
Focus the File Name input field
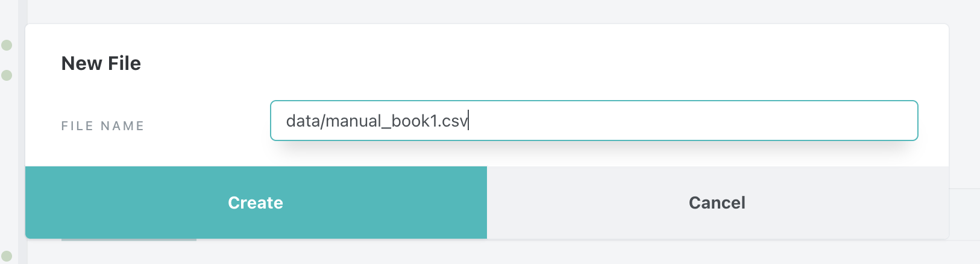(594, 121)
